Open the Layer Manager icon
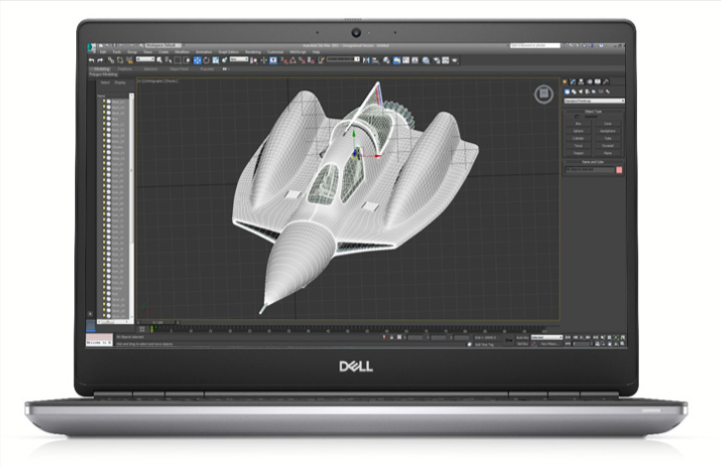Screen dimensions: 721x467 coord(386,60)
